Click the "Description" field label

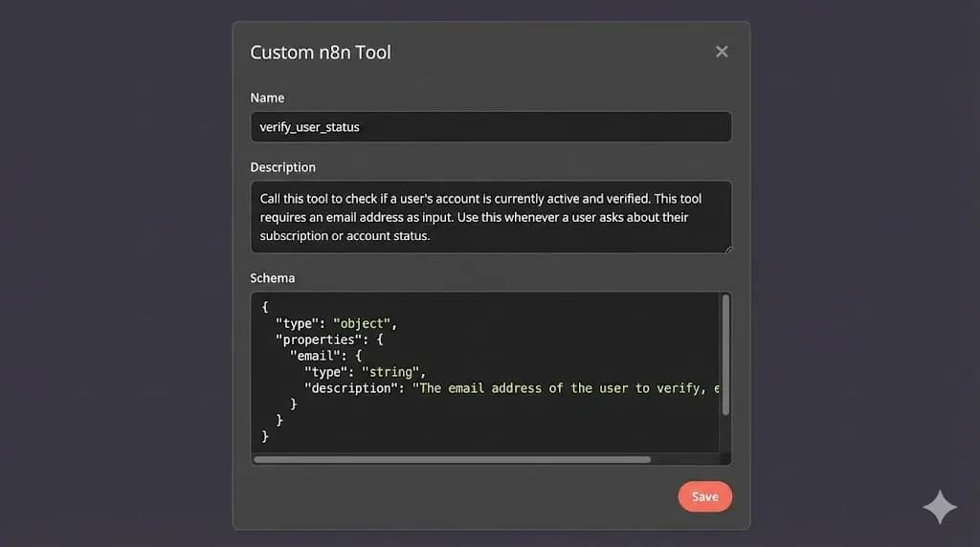282,167
